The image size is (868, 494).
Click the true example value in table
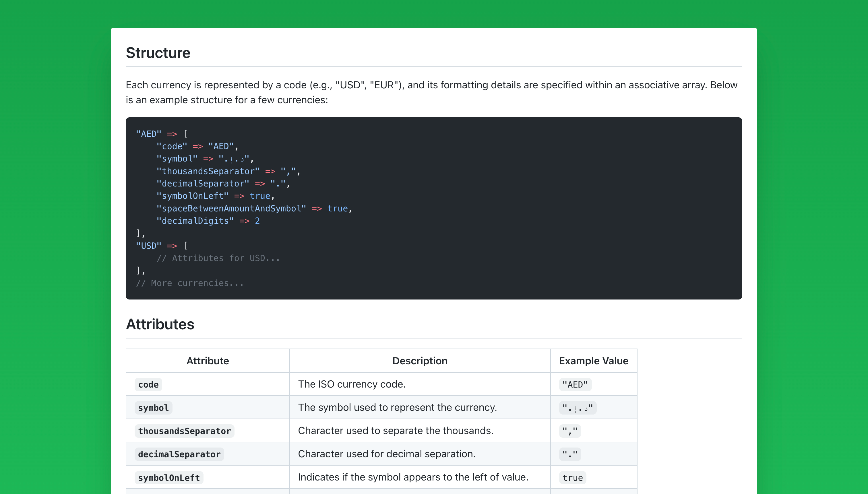572,478
